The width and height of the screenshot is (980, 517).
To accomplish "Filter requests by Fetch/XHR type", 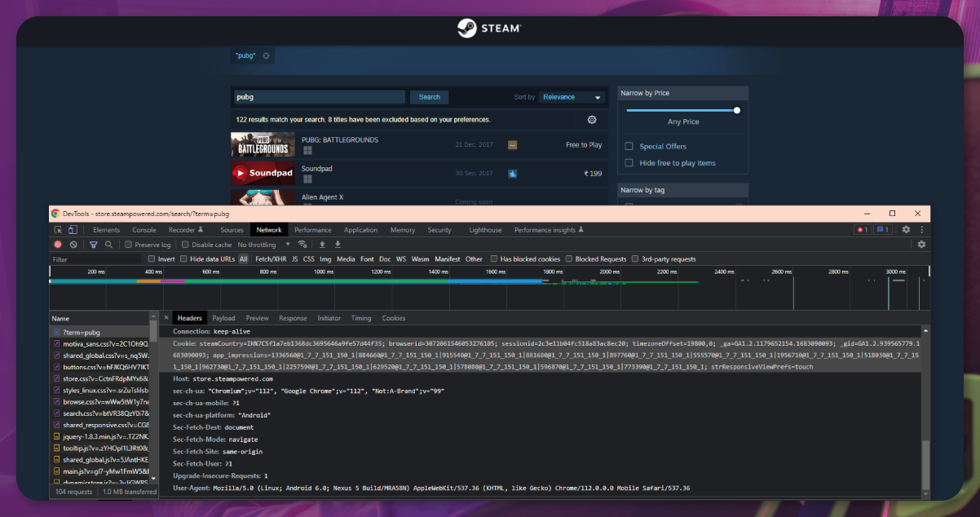I will click(271, 259).
